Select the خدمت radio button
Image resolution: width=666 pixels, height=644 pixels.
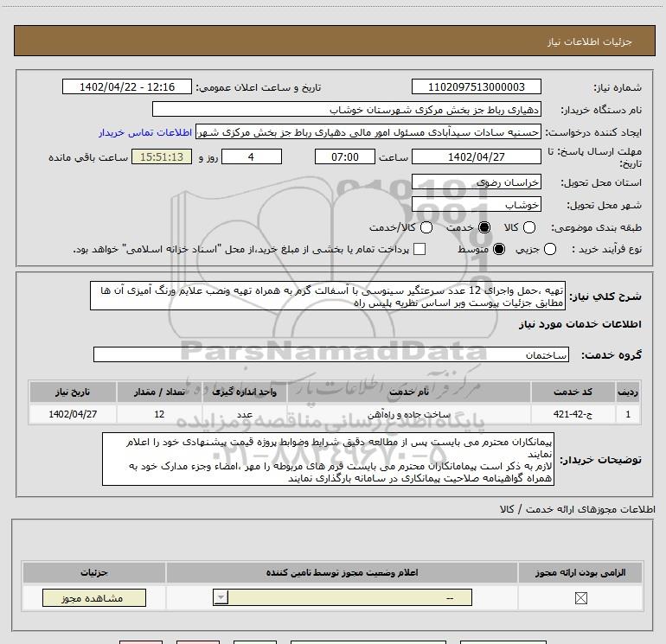tap(484, 227)
